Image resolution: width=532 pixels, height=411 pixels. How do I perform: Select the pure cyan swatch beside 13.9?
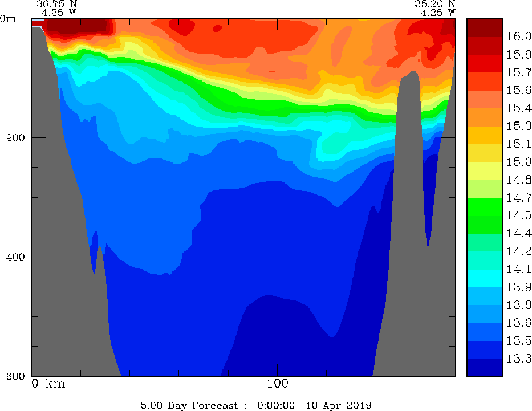point(485,278)
